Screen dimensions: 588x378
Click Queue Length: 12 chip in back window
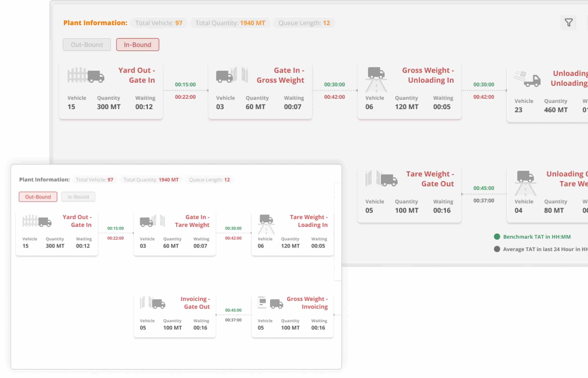[x=304, y=23]
